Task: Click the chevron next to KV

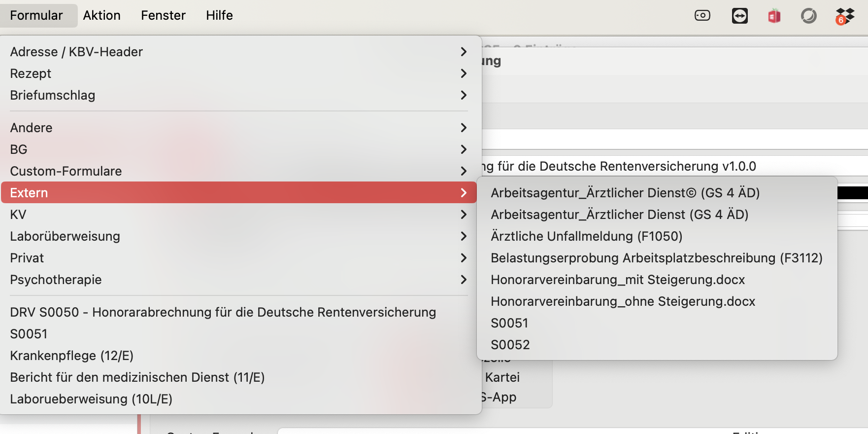Action: point(464,215)
